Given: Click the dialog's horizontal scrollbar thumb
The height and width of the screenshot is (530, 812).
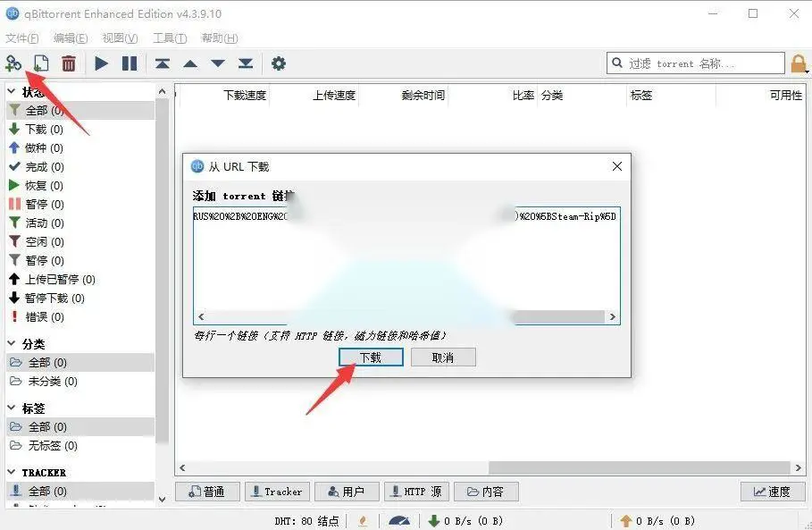Looking at the screenshot, I should pos(558,316).
